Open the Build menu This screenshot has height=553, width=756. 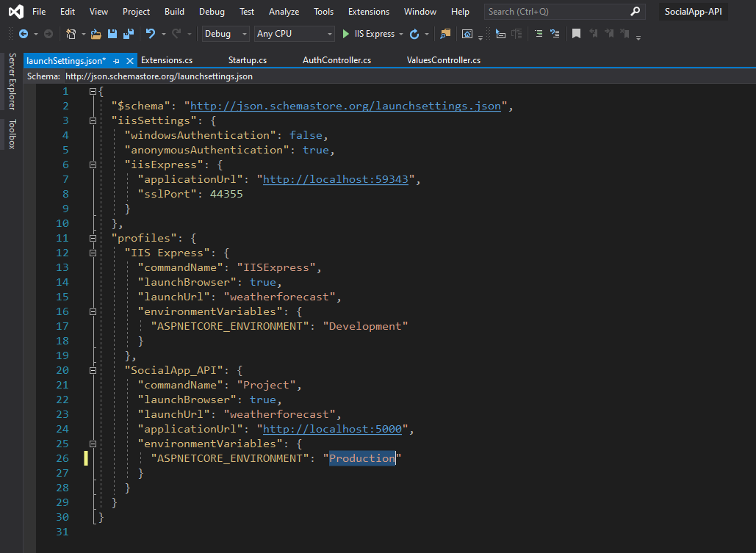tap(174, 12)
